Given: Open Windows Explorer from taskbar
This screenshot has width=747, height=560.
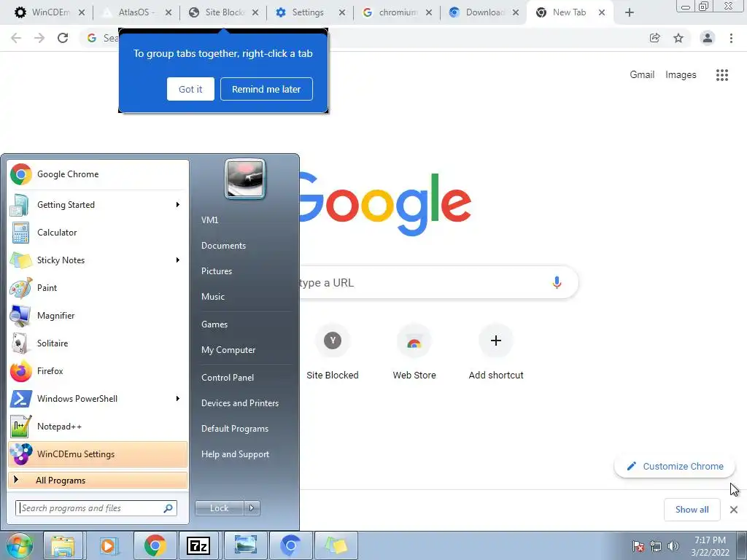Looking at the screenshot, I should pyautogui.click(x=63, y=545).
